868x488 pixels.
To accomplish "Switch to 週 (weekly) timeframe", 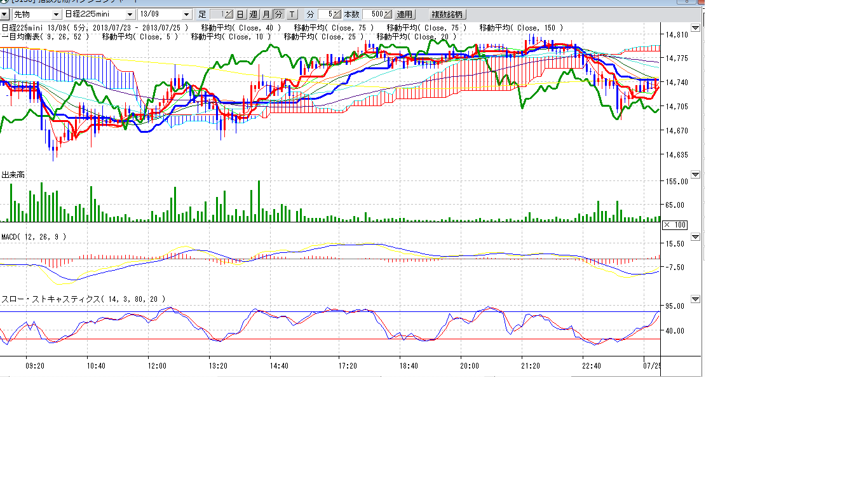I will 253,14.
